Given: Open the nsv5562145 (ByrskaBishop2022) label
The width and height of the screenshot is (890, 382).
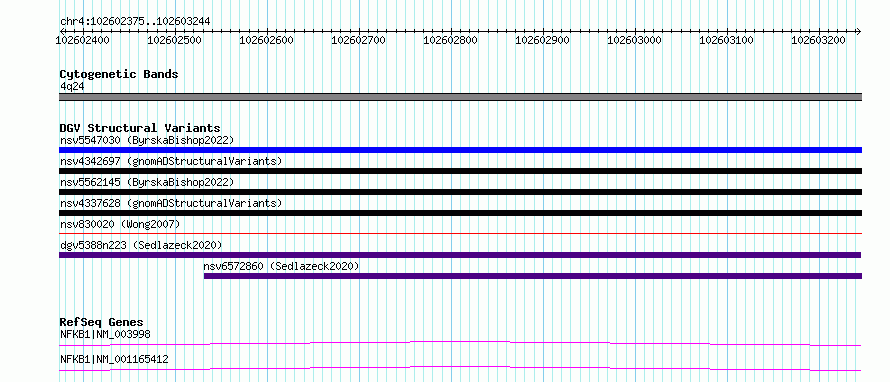Looking at the screenshot, I should tap(147, 182).
